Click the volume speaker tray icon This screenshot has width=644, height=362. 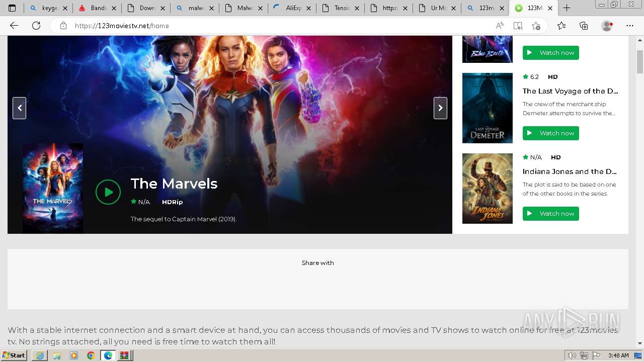[572, 355]
